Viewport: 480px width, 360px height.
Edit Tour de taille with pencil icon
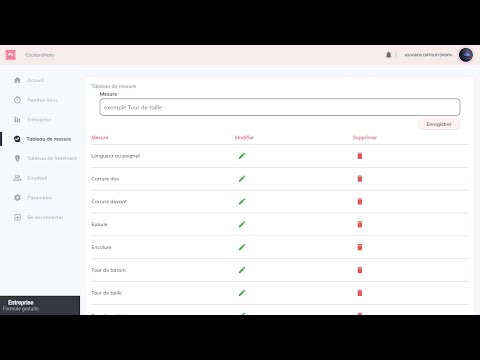[x=242, y=293]
